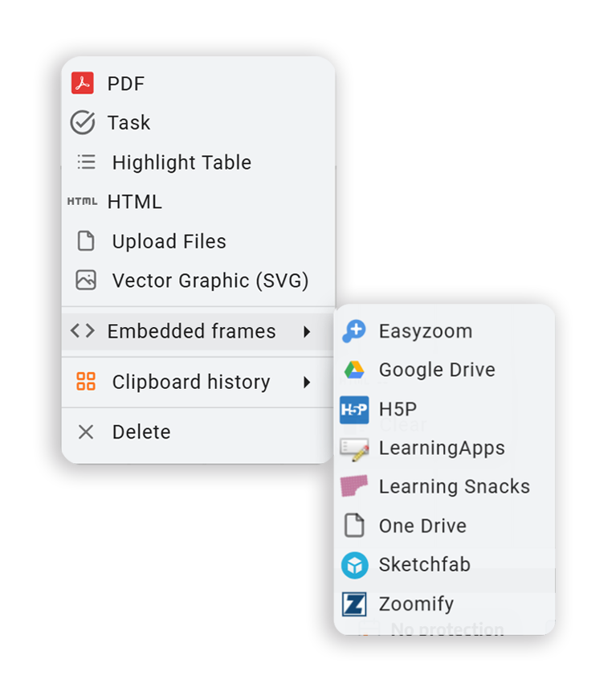The image size is (616, 692).
Task: Click the Sketchfab cube icon
Action: (354, 565)
